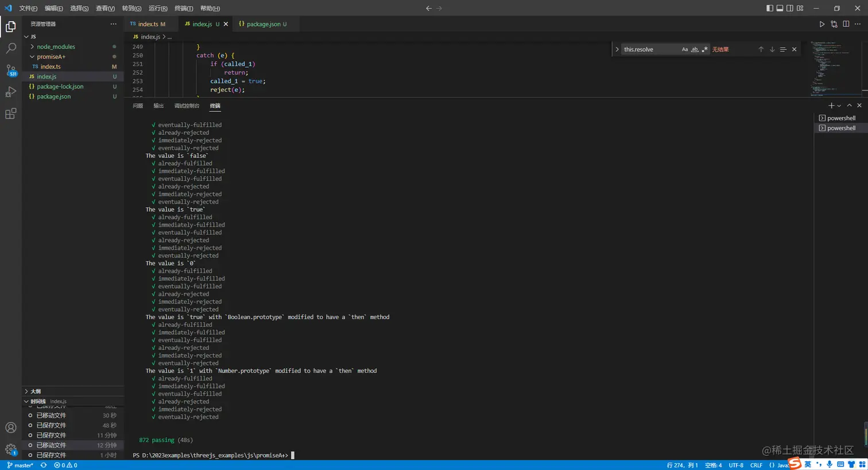Viewport: 868px width, 470px height.
Task: Toggle Primary Side Bar visibility
Action: 770,8
